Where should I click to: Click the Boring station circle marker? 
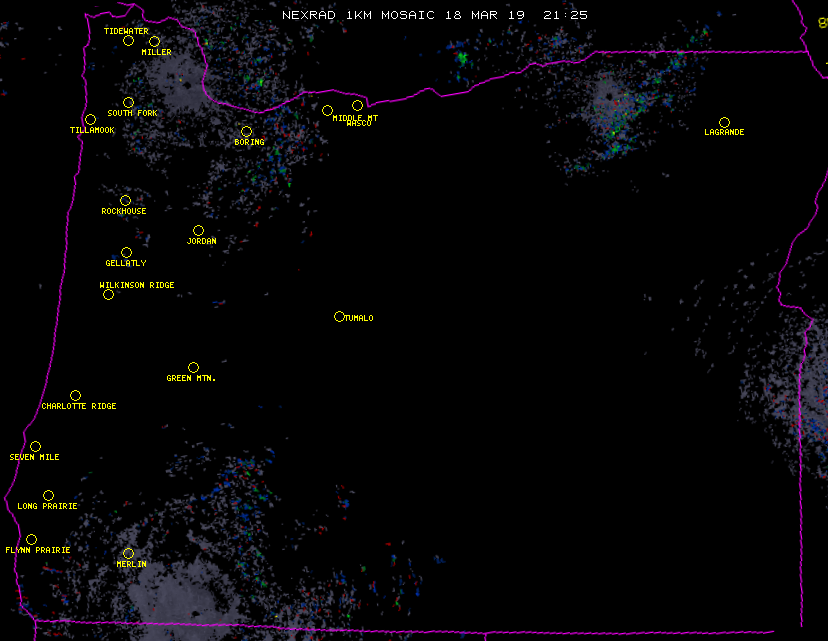[x=246, y=132]
